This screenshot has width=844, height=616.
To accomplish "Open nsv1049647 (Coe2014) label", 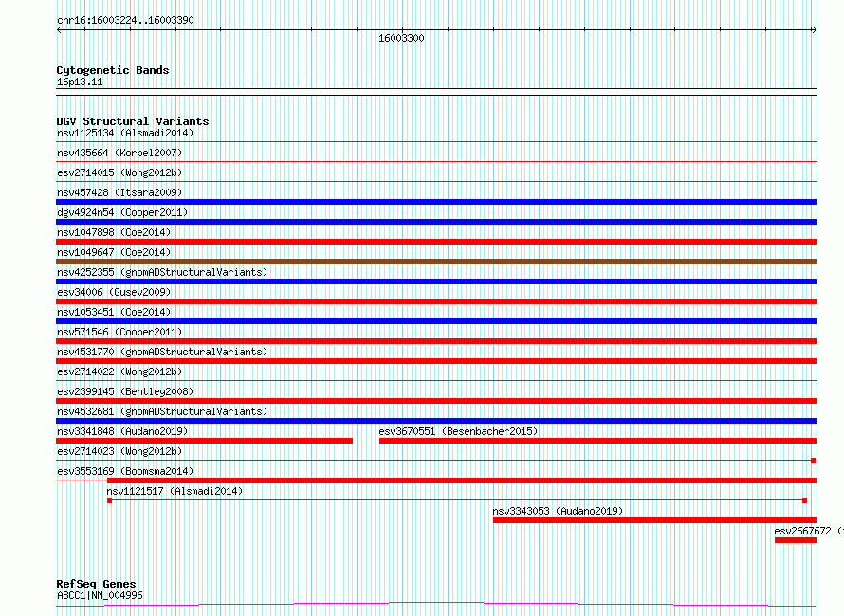I will tap(114, 252).
